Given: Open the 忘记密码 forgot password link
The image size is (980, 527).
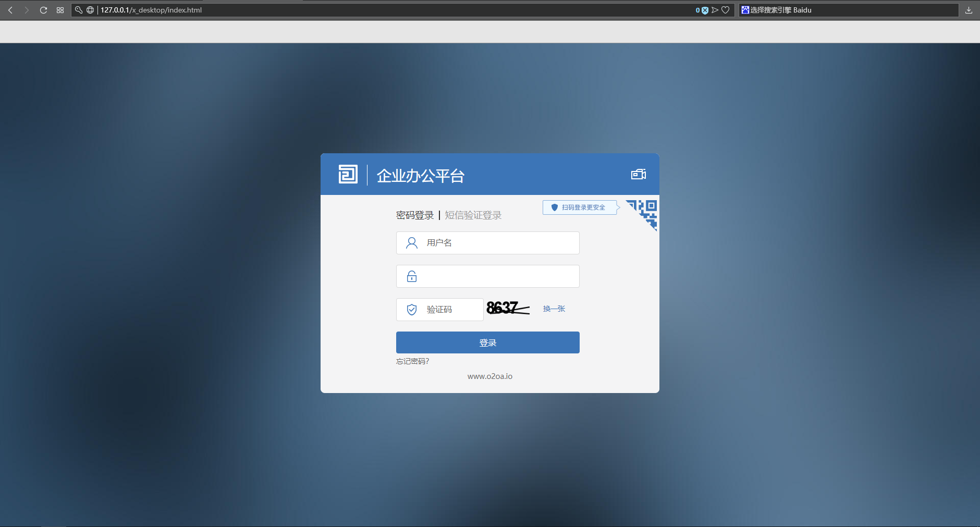Looking at the screenshot, I should click(x=412, y=361).
